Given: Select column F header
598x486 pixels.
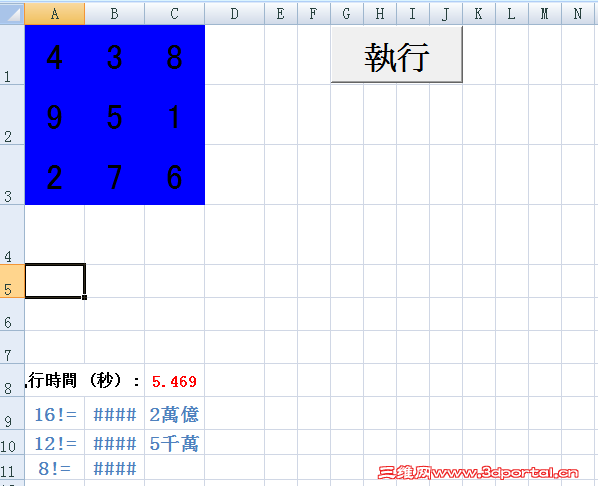Looking at the screenshot, I should (x=314, y=14).
